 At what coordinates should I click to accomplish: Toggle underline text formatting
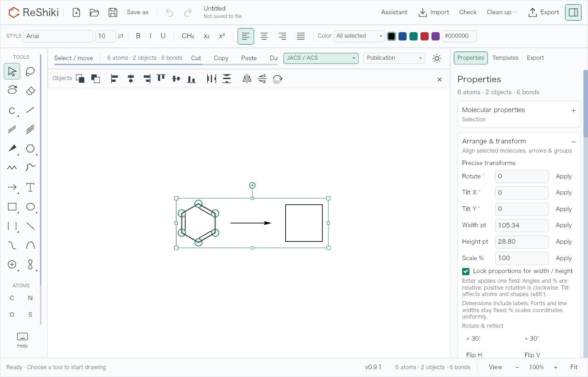[x=163, y=36]
